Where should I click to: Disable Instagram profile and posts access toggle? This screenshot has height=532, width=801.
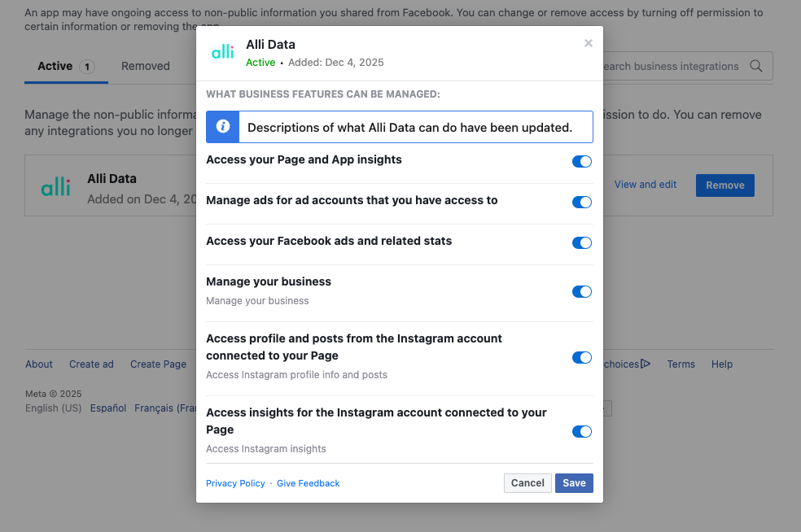click(582, 358)
